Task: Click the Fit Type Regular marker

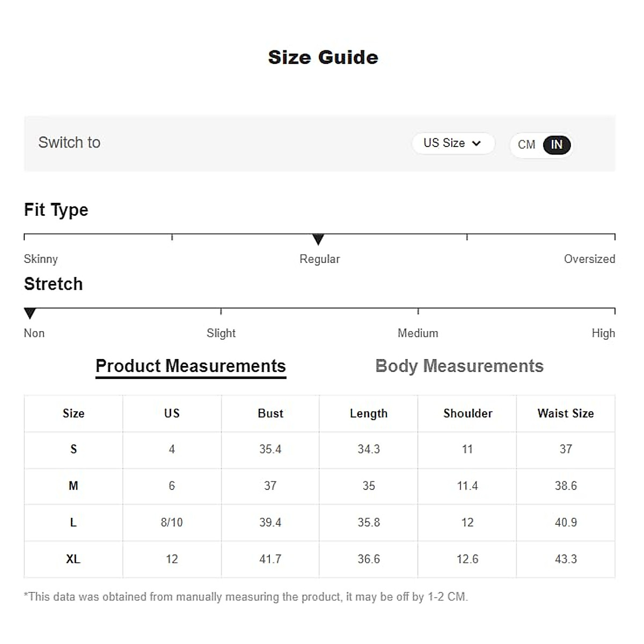Action: pyautogui.click(x=318, y=239)
